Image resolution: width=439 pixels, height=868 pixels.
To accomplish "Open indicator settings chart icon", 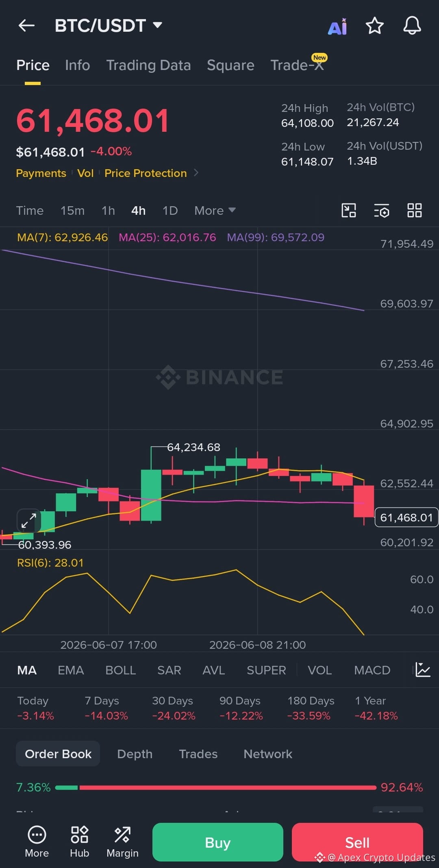I will pos(423,670).
